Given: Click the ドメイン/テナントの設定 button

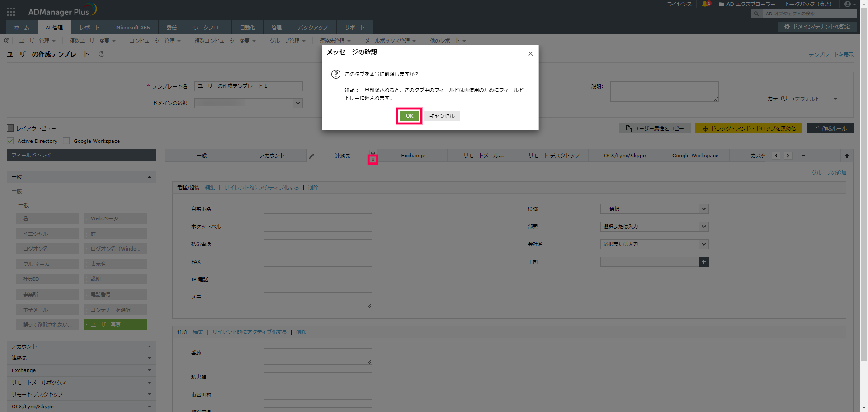Looking at the screenshot, I should (817, 27).
